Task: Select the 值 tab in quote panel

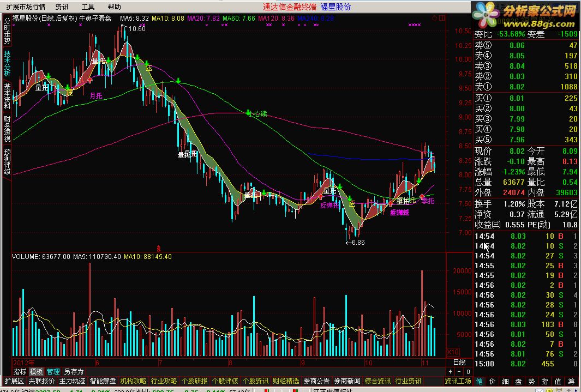Action: click(x=558, y=381)
